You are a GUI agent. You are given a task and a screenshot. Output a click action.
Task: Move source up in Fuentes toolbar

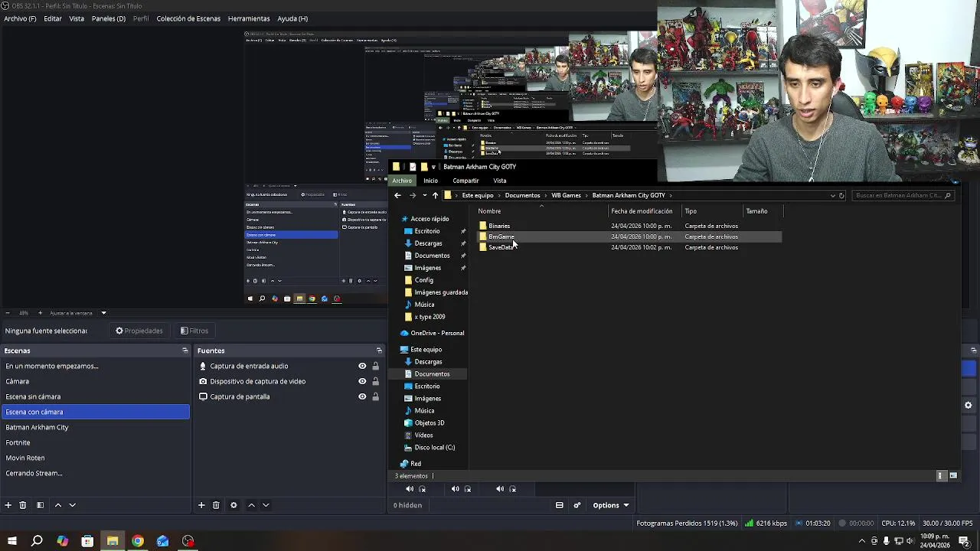click(x=251, y=505)
